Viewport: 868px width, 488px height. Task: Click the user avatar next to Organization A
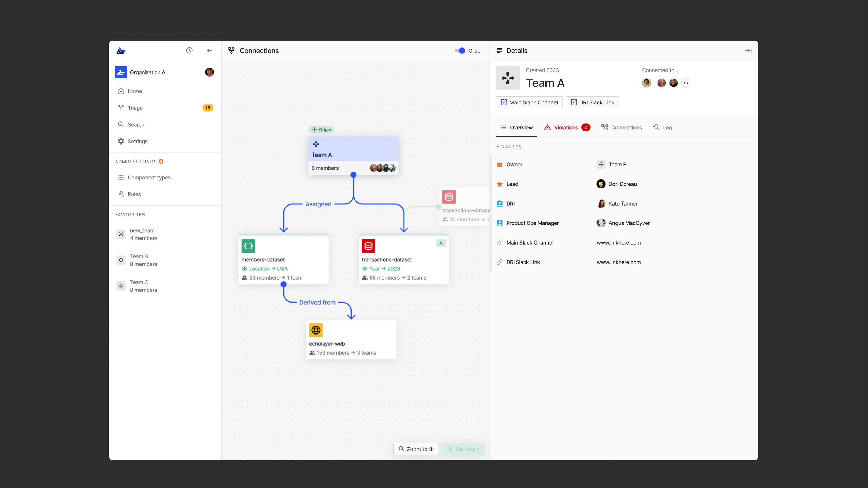pyautogui.click(x=209, y=72)
